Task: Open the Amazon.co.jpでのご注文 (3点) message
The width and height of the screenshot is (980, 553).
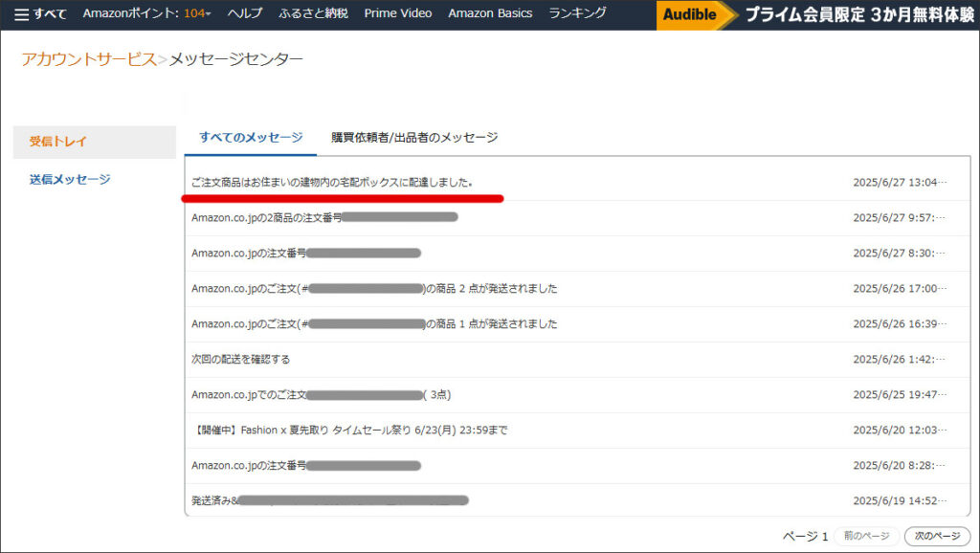Action: click(577, 395)
